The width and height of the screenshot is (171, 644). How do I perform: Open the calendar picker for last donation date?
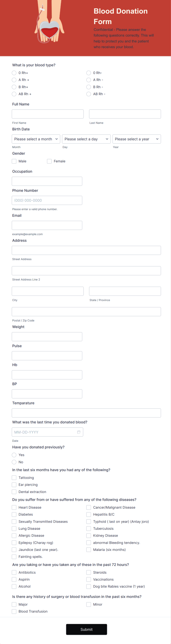pyautogui.click(x=79, y=432)
